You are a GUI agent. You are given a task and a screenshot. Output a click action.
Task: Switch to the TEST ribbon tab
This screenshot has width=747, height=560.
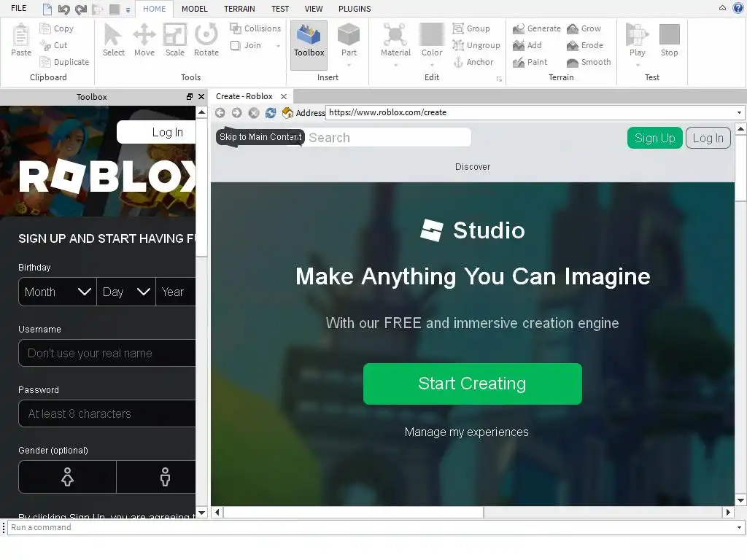point(280,9)
